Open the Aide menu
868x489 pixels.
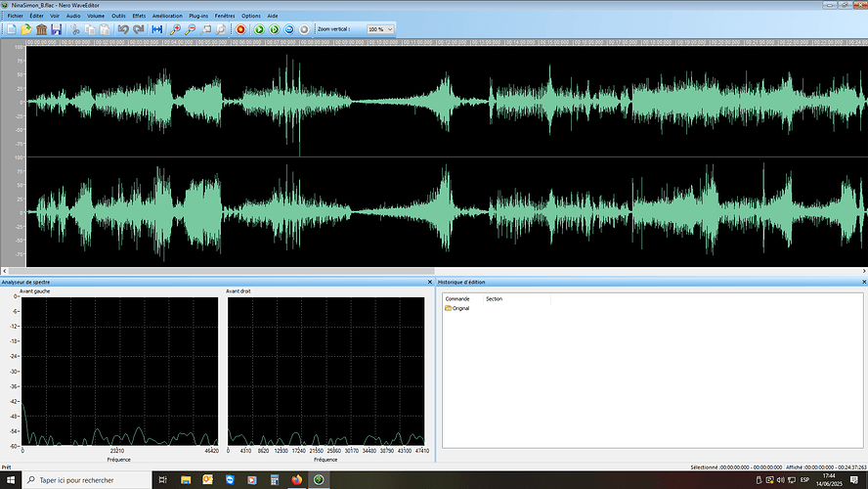[x=273, y=16]
